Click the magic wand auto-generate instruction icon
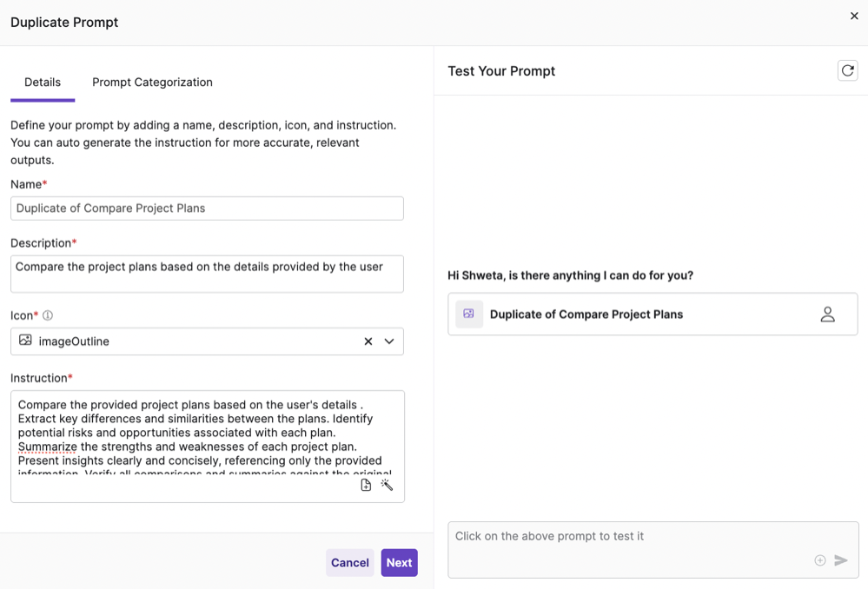 click(388, 485)
